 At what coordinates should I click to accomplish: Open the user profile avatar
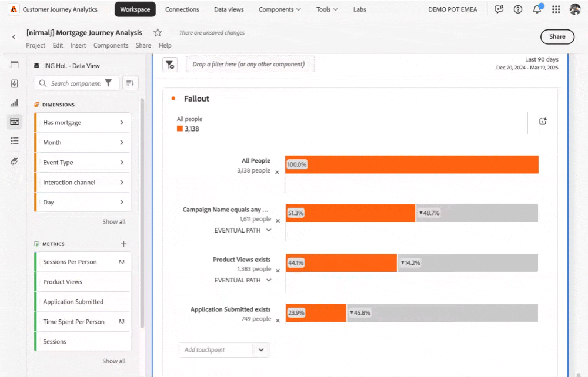[x=575, y=9]
